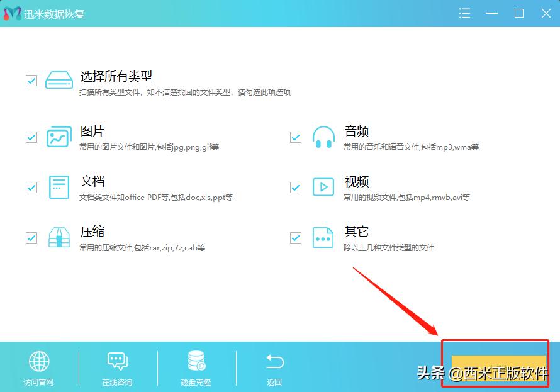Open the list menu in the title bar

(464, 13)
